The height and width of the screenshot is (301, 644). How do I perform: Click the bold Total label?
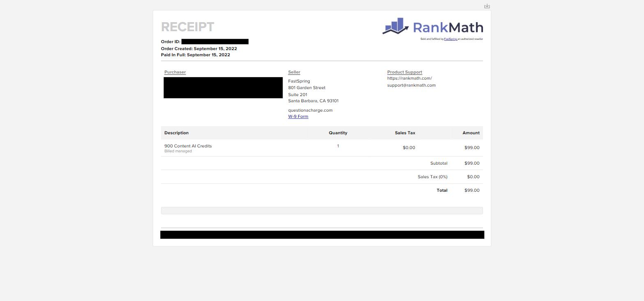pyautogui.click(x=442, y=191)
